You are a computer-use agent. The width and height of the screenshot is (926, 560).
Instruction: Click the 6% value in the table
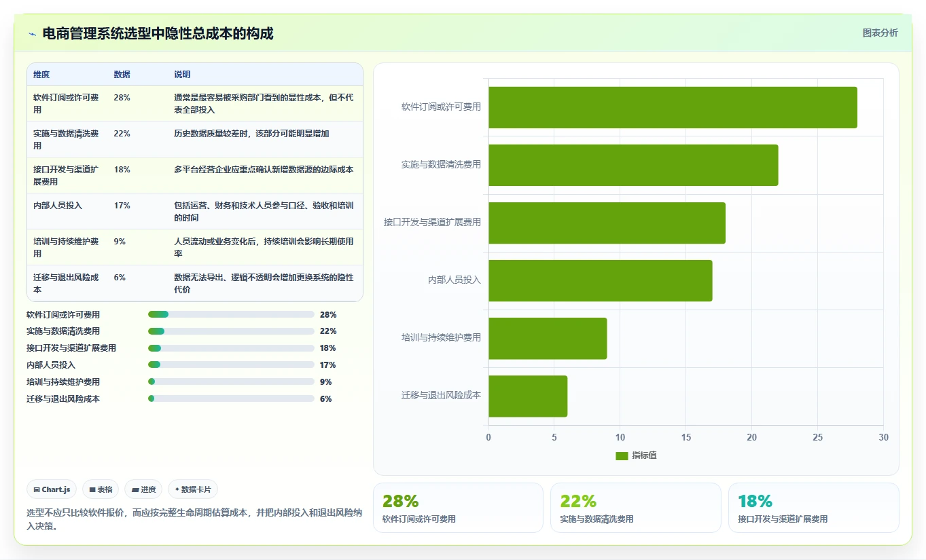click(120, 277)
